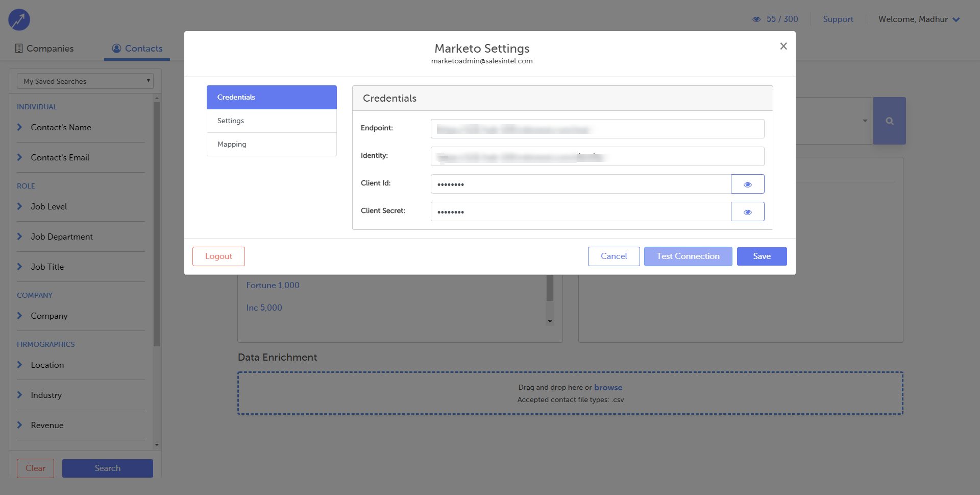Click the browse link for data enrichment
The height and width of the screenshot is (495, 980).
point(608,388)
